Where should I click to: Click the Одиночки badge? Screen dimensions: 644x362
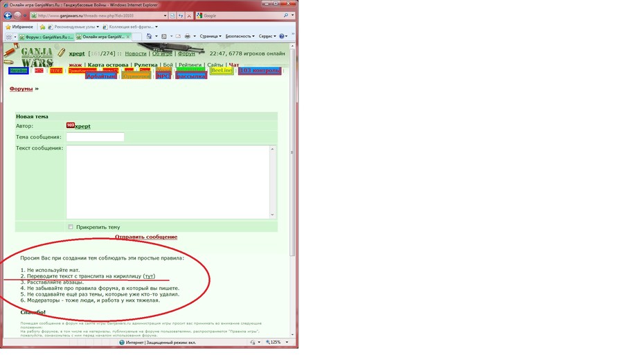pos(136,76)
